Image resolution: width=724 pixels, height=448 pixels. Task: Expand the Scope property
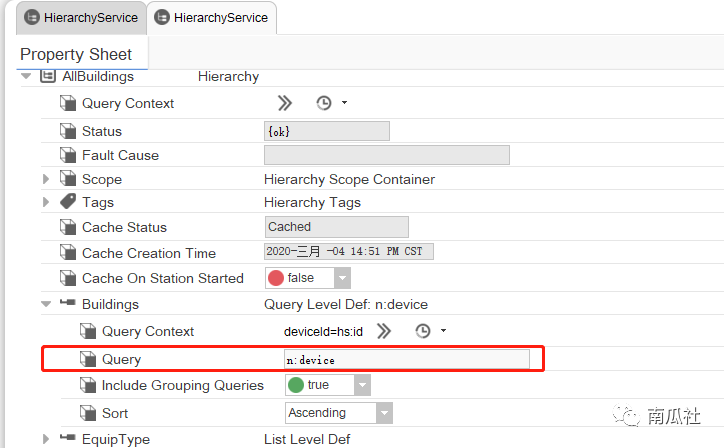46,179
